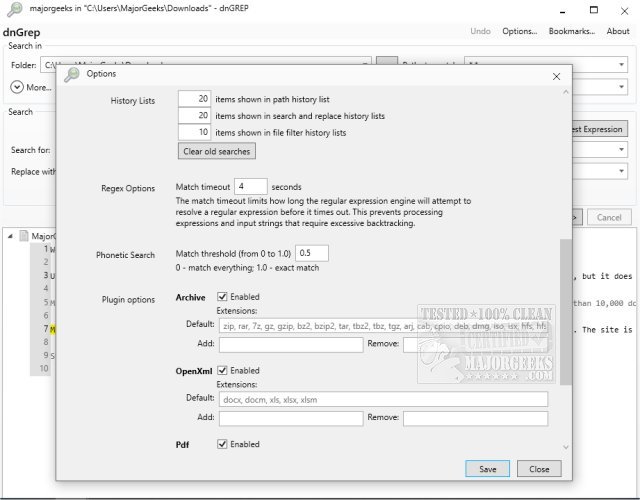Screen dimensions: 640x500
Task: Collapse the MajorGeeks file tree node
Action: [x=10, y=236]
